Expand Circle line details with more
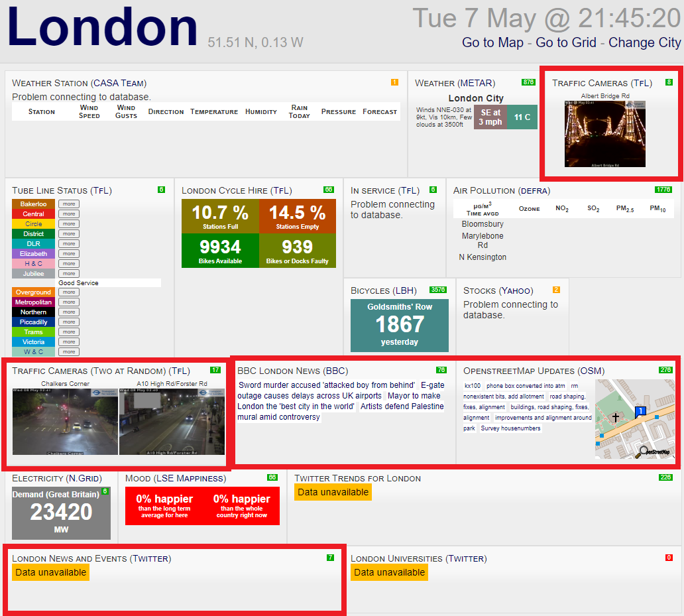 69,224
